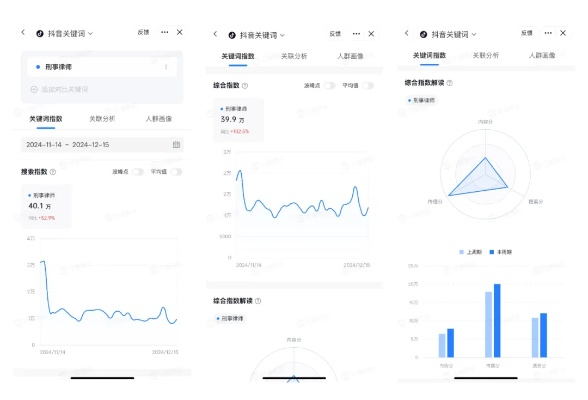Open more options (…) in left screen header
Image resolution: width=588 pixels, height=400 pixels.
click(164, 32)
